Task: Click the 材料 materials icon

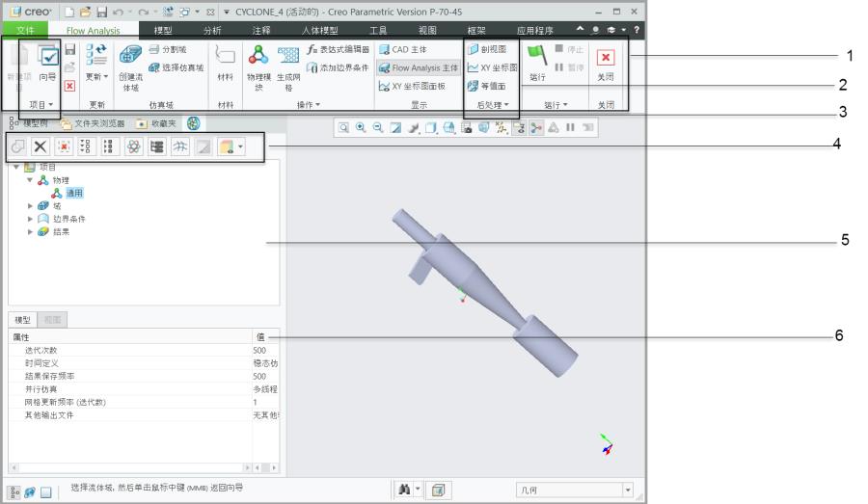Action: coord(225,60)
